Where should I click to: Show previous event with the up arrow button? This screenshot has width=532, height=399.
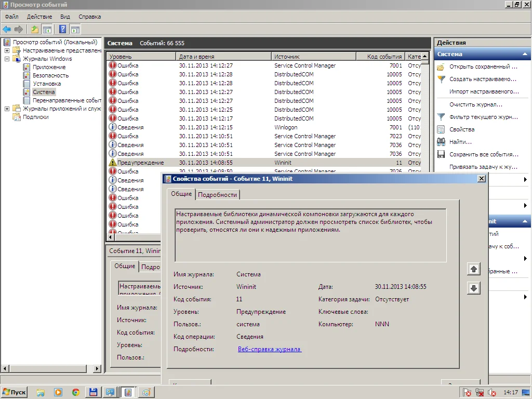tap(473, 269)
